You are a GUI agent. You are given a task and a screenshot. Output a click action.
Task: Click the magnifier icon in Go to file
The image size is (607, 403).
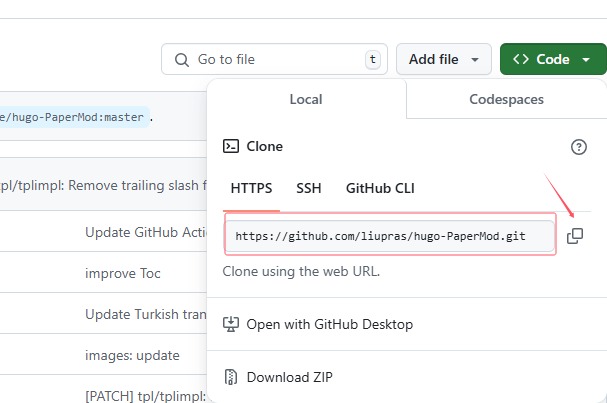[182, 60]
